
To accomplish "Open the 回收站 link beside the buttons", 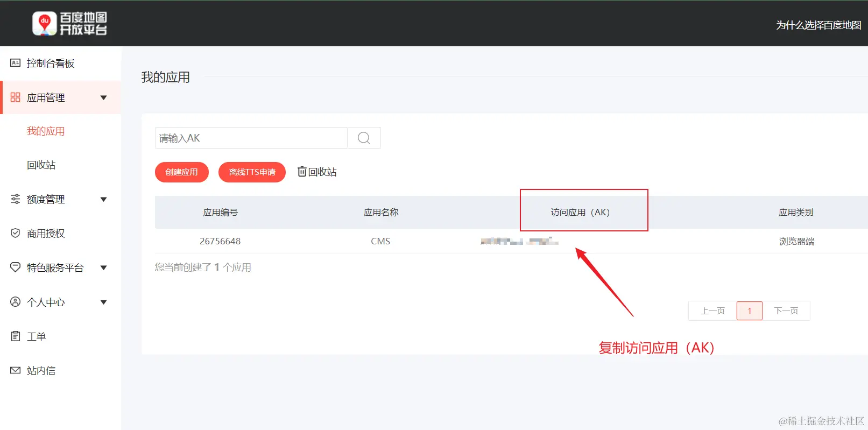I will pyautogui.click(x=322, y=172).
